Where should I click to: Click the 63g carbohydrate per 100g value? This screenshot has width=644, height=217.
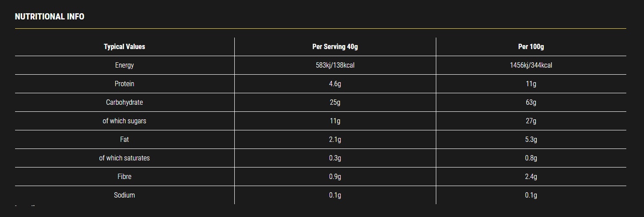531,102
